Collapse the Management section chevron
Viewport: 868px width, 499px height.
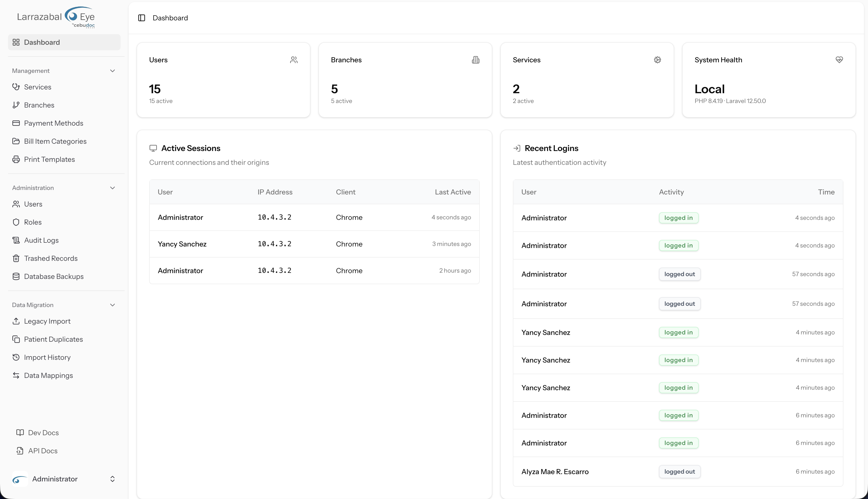[112, 71]
